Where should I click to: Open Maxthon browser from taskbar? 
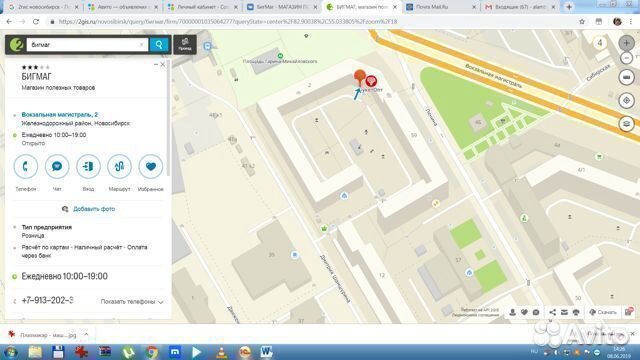click(x=175, y=352)
